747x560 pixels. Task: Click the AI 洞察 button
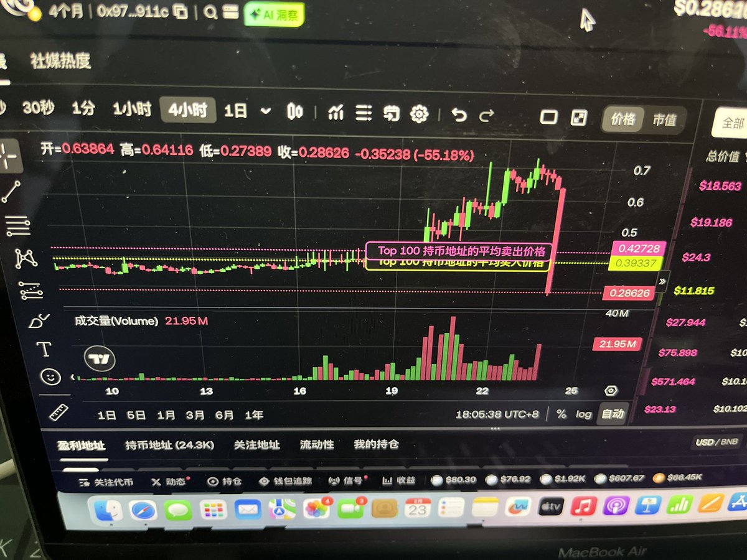[x=273, y=12]
